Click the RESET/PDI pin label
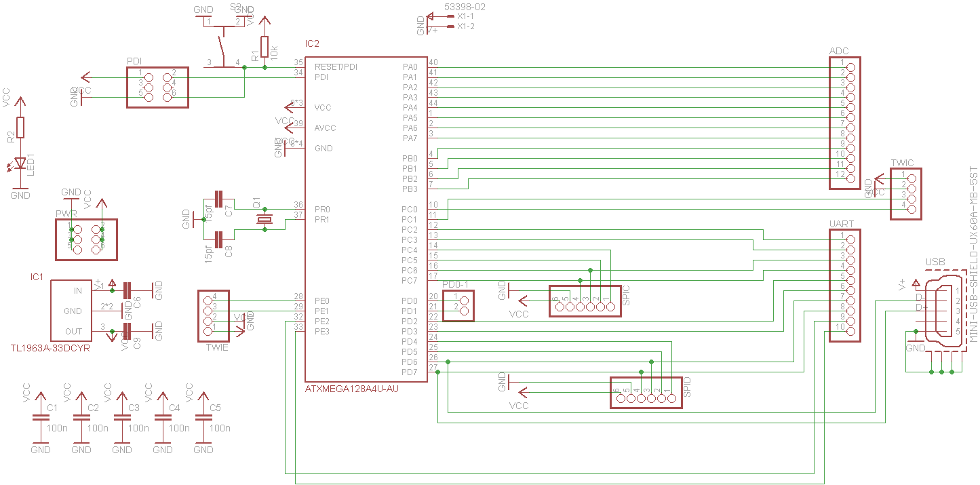Viewport: 980px width, 485px height. (336, 67)
